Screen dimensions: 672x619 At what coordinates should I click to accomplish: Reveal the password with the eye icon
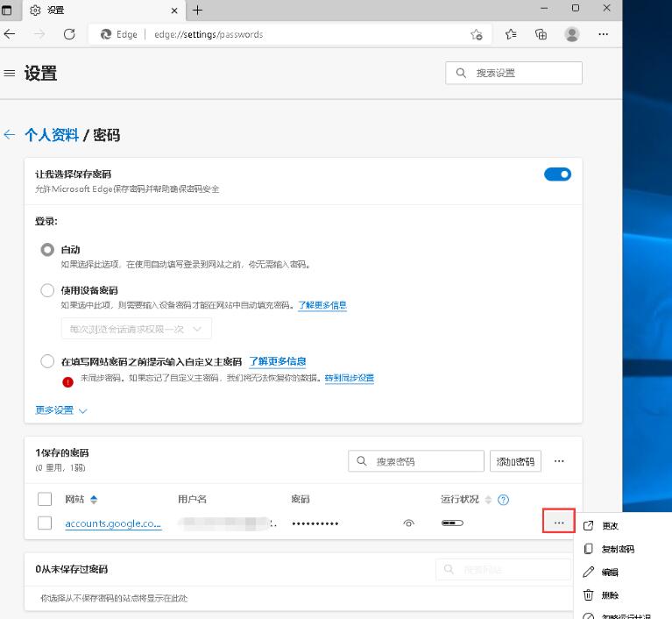409,523
